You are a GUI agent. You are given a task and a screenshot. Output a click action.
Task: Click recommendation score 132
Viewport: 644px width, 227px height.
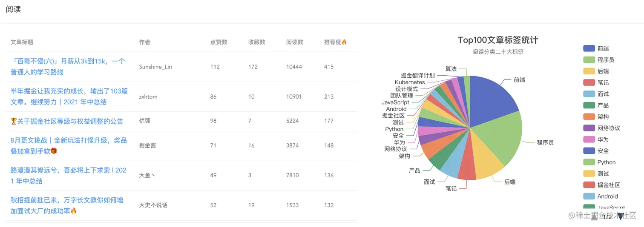pos(329,205)
